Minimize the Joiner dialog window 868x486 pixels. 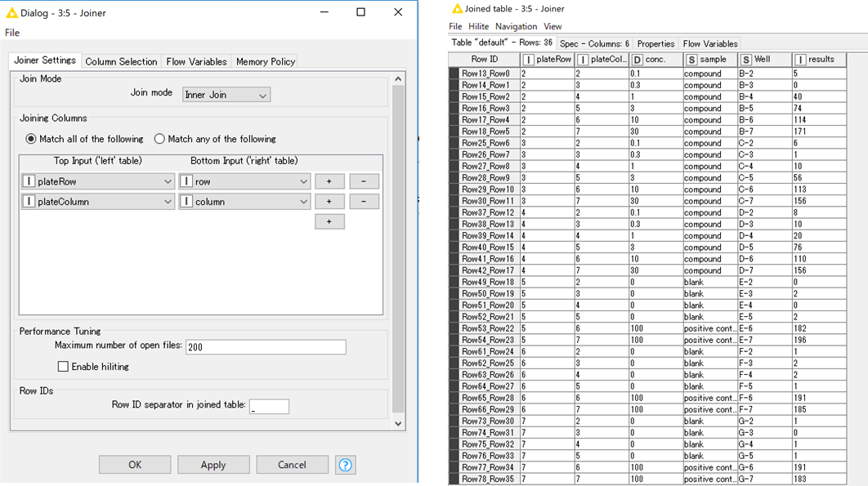(x=324, y=12)
